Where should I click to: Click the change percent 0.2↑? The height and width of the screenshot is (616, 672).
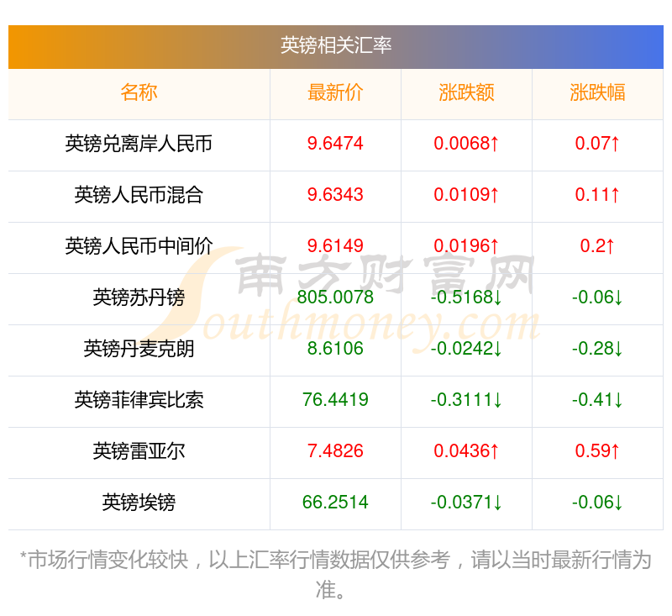[x=597, y=246]
